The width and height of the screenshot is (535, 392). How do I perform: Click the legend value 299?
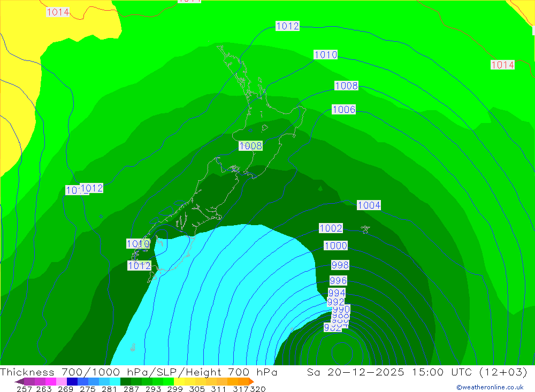click(x=175, y=389)
